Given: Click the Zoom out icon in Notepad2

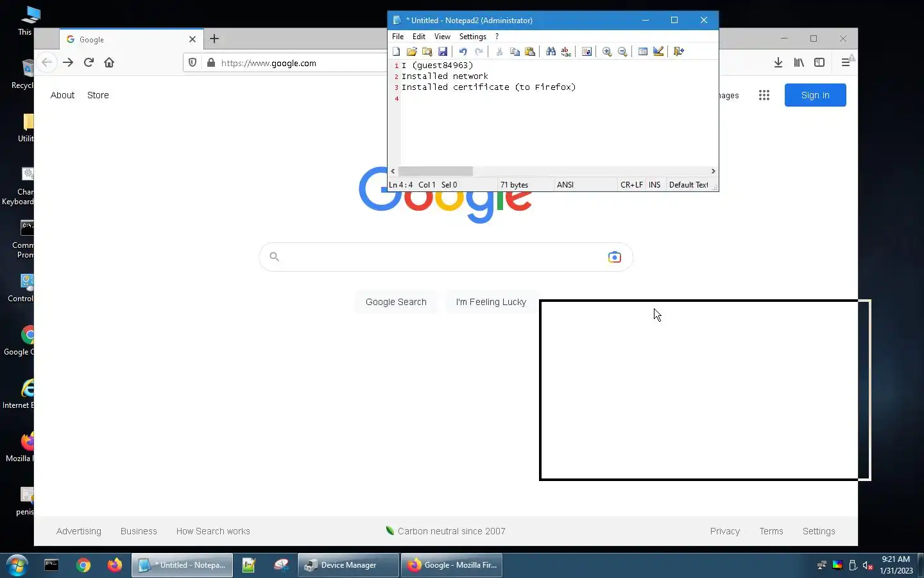Looking at the screenshot, I should point(622,51).
